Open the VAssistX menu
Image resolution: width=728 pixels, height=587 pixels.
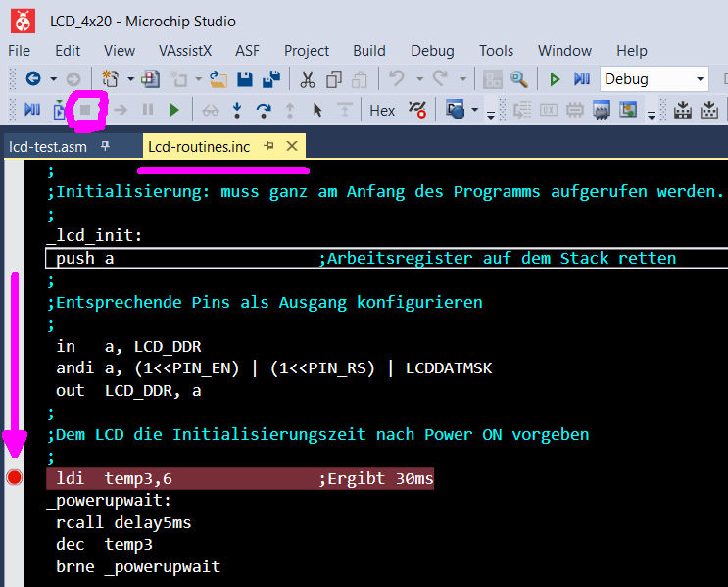click(x=185, y=51)
